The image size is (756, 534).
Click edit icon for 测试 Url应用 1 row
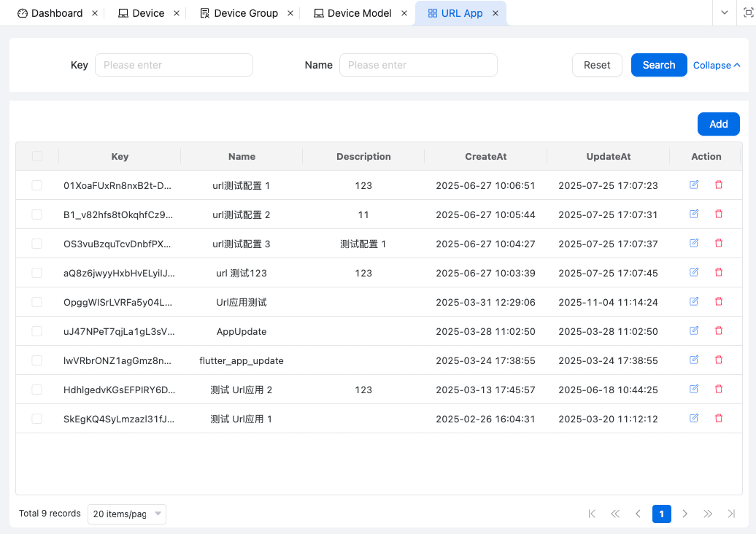pos(694,419)
